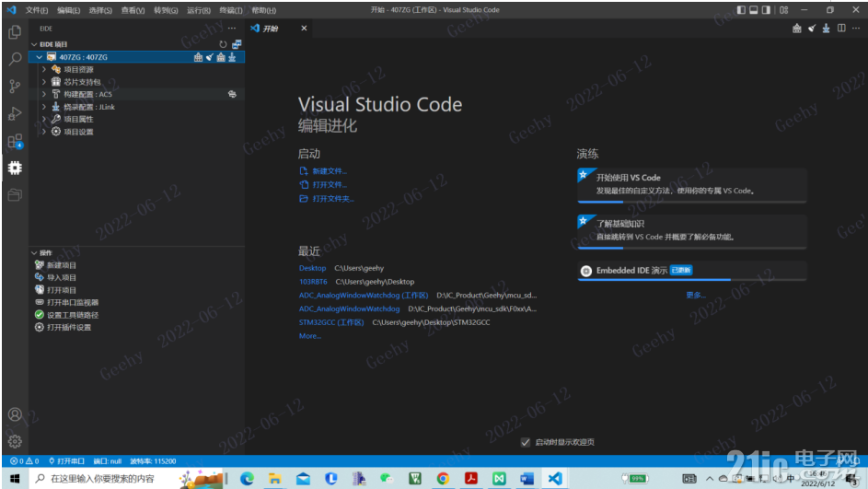The image size is (868, 489).
Task: Open the 运行(R) menu
Action: (x=198, y=10)
